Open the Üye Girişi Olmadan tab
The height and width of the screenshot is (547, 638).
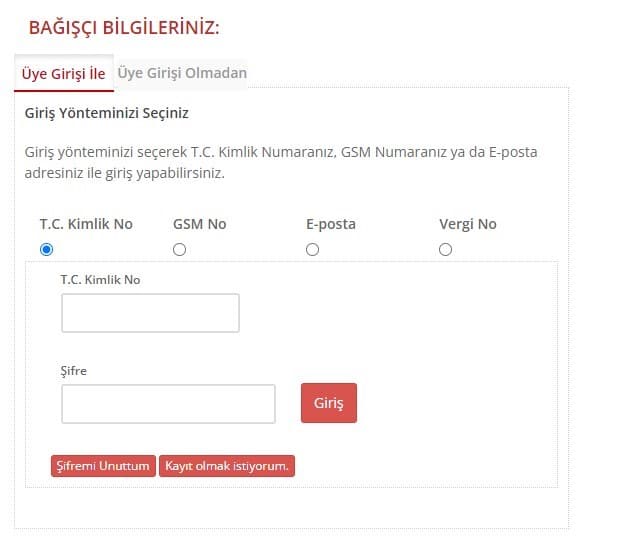[x=182, y=73]
